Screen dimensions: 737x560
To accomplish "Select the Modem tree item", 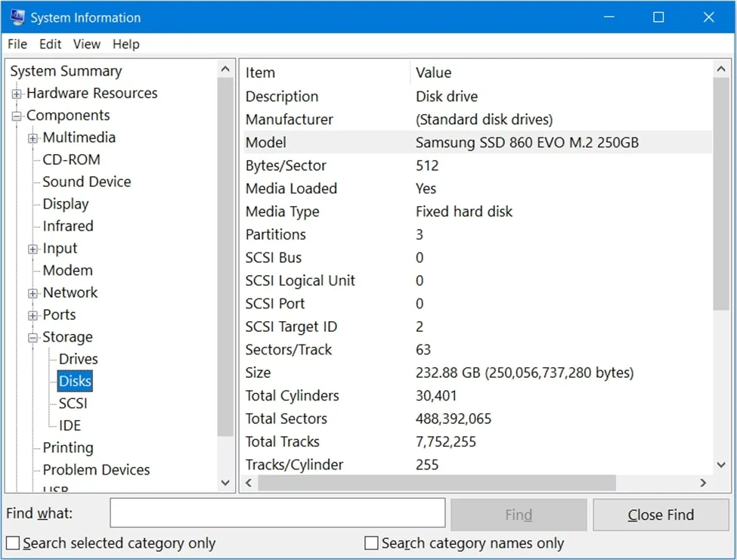I will point(68,271).
